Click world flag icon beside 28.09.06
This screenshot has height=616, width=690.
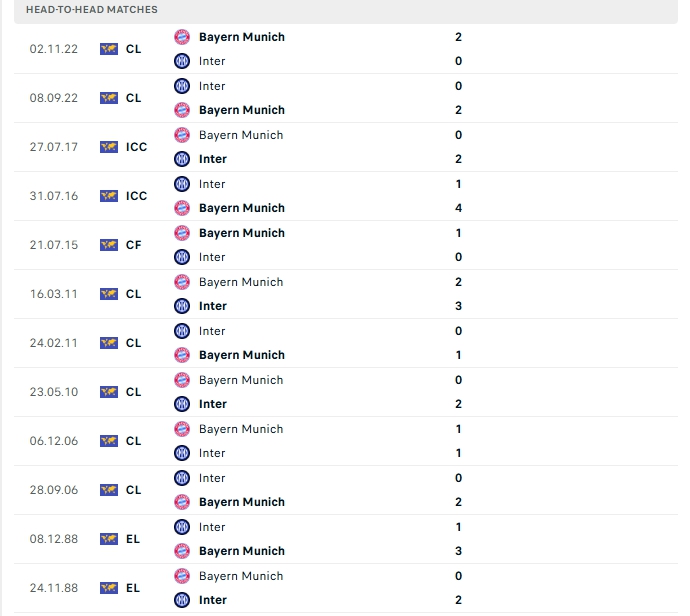coord(109,490)
